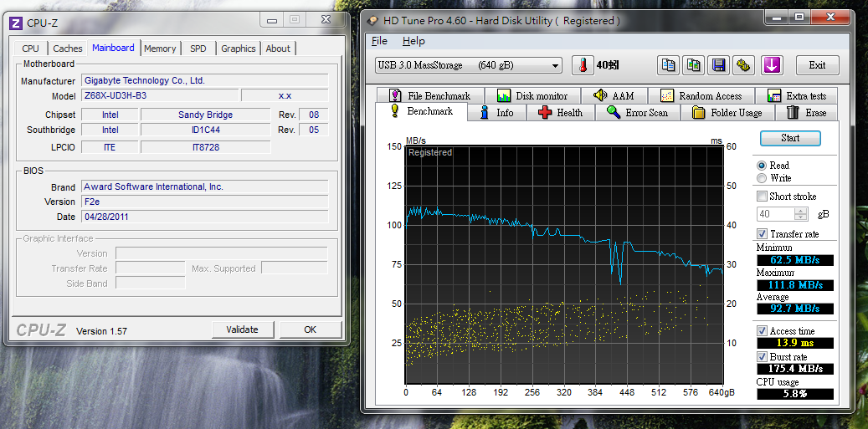
Task: Open the Help menu in HD Tune
Action: 413,41
